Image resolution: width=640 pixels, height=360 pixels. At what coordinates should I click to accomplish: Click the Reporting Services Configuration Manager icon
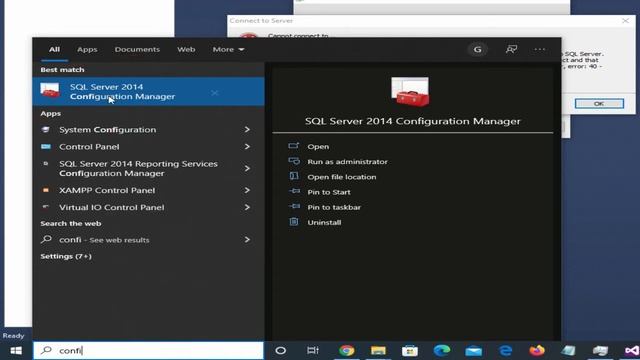coord(46,164)
